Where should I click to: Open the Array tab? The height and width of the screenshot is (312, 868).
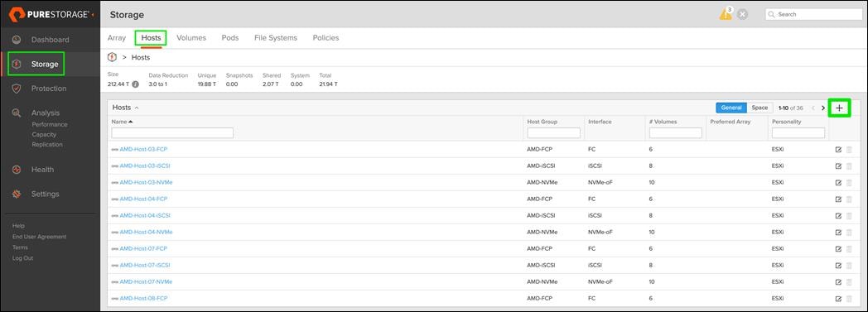click(x=116, y=38)
